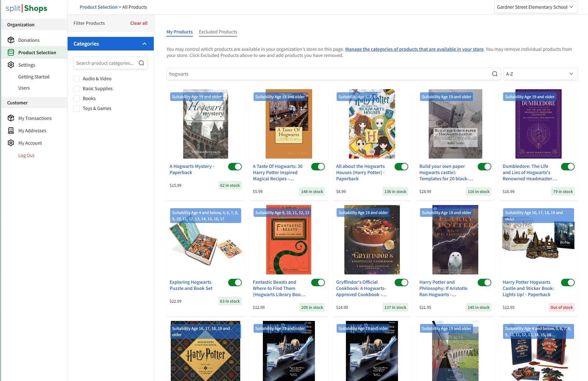Click the Log Out link

click(26, 155)
